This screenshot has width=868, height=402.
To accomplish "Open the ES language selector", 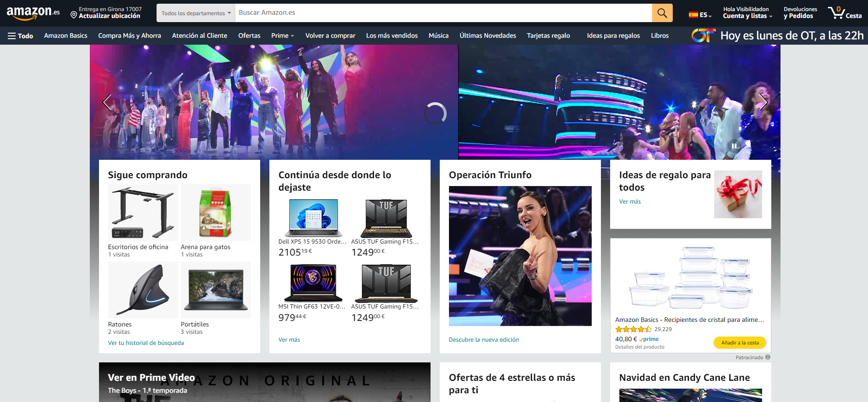I will point(700,15).
